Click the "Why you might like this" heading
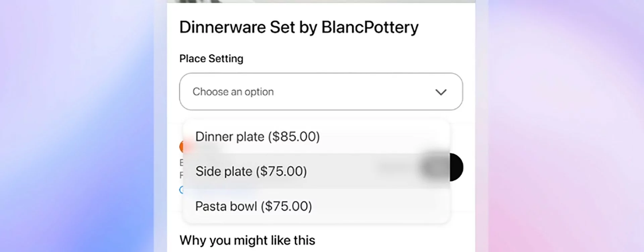Viewport: 644px width, 252px height. click(x=247, y=241)
